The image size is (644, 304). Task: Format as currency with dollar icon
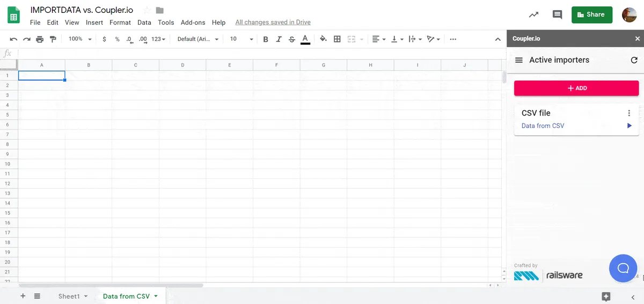[x=104, y=39]
